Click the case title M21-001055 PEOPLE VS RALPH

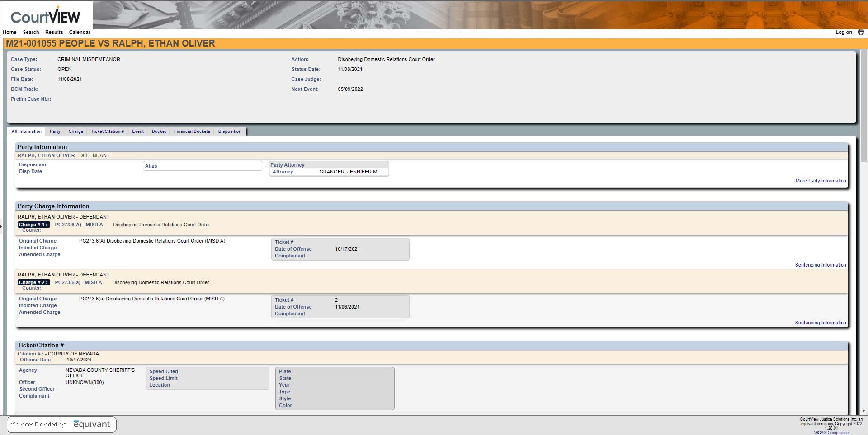click(110, 43)
